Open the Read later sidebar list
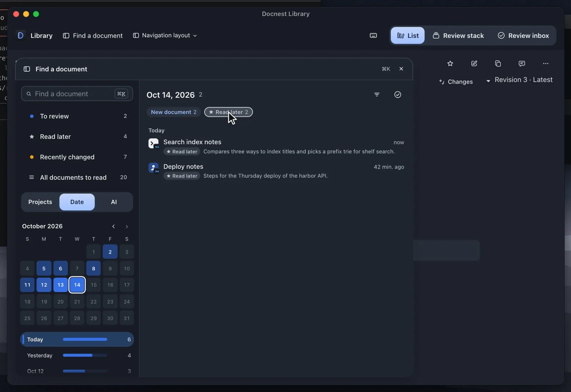The width and height of the screenshot is (571, 392). 77,136
